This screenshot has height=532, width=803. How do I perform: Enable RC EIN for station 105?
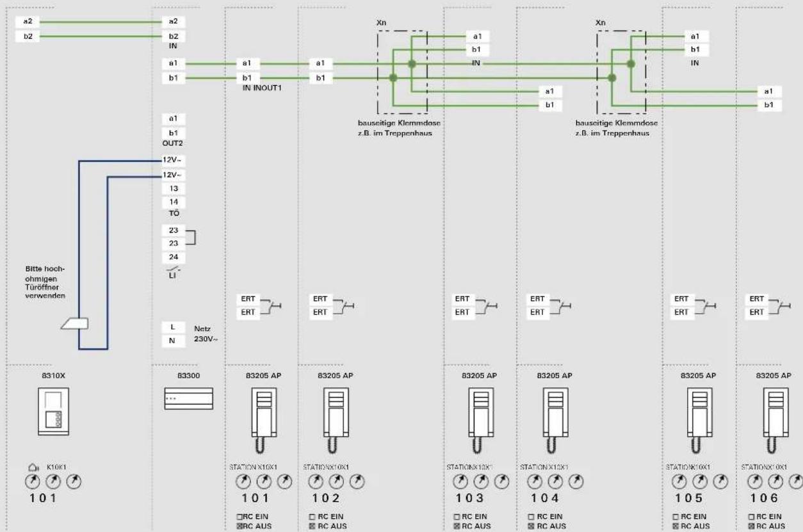click(675, 516)
